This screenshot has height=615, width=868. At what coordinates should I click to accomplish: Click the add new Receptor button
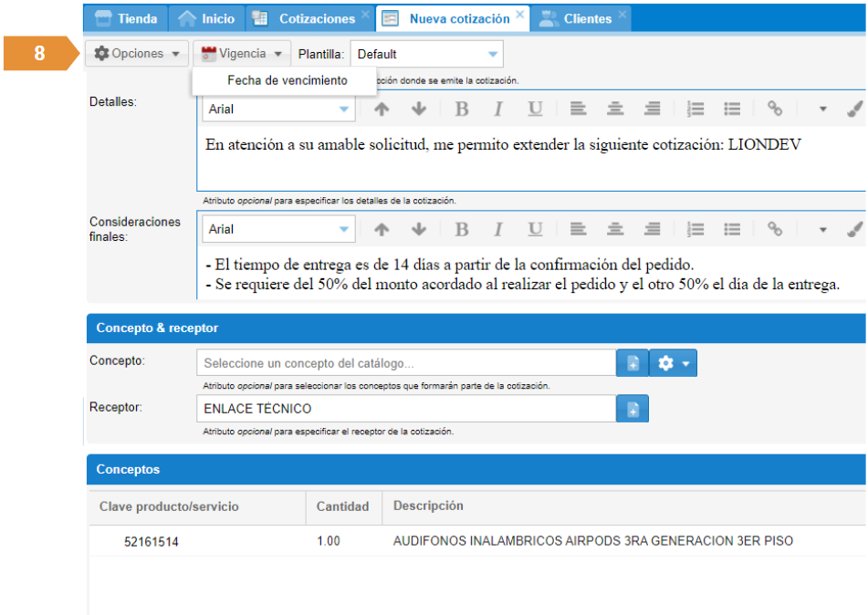pos(633,410)
